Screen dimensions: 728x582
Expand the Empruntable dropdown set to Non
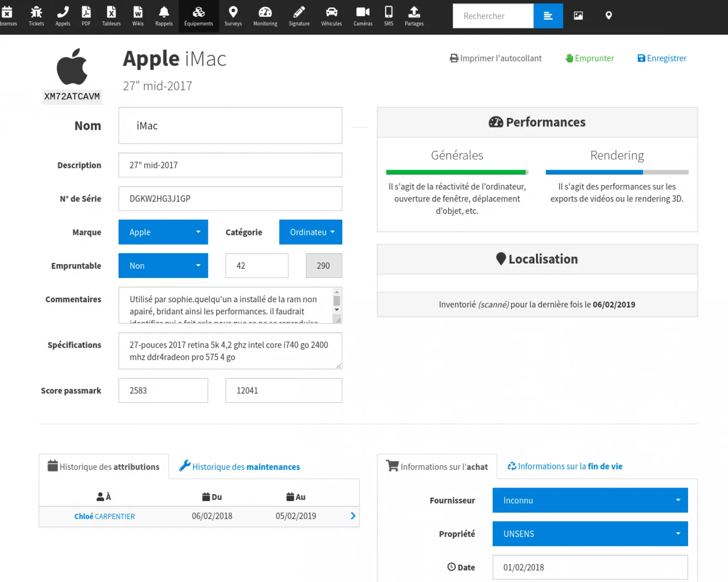click(163, 265)
